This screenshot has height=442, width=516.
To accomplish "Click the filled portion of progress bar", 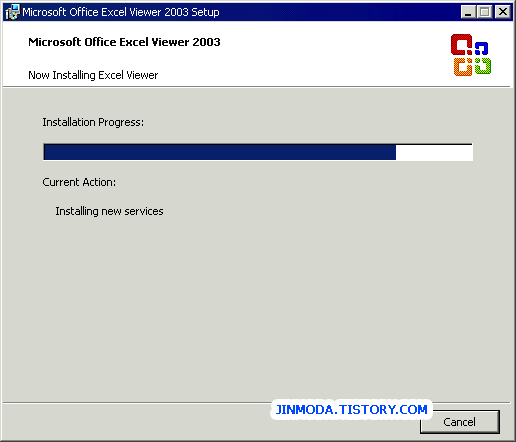I will click(x=220, y=152).
